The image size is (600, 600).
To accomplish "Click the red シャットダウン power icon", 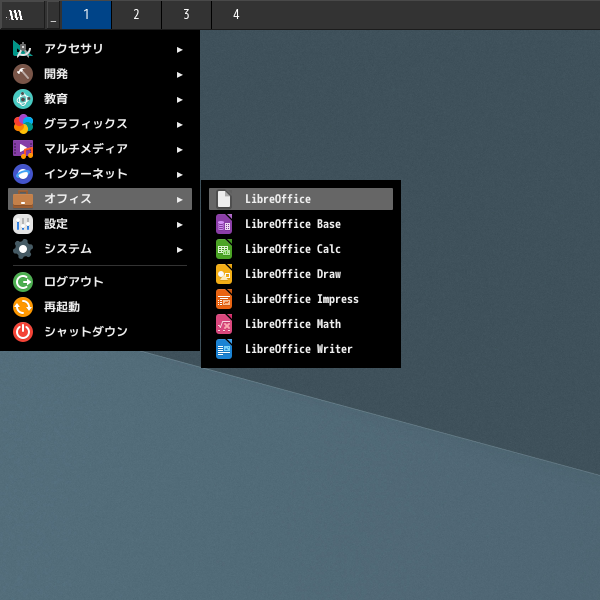I will tap(23, 331).
